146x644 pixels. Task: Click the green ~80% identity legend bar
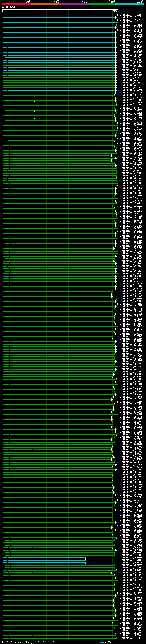click(x=101, y=4)
